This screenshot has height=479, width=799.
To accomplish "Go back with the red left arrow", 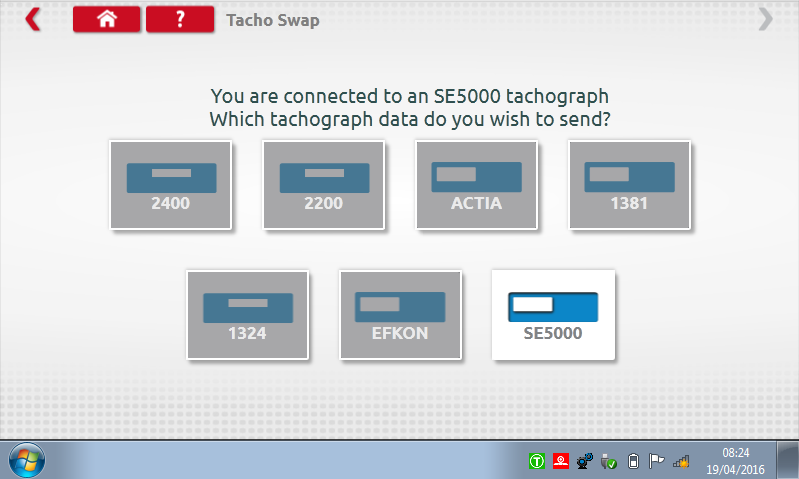I will pyautogui.click(x=33, y=19).
